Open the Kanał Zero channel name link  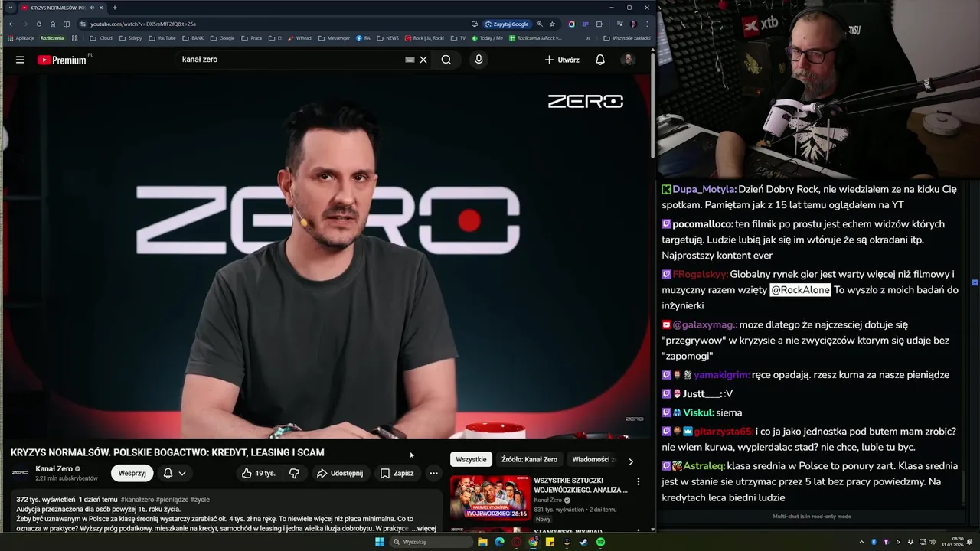click(54, 469)
